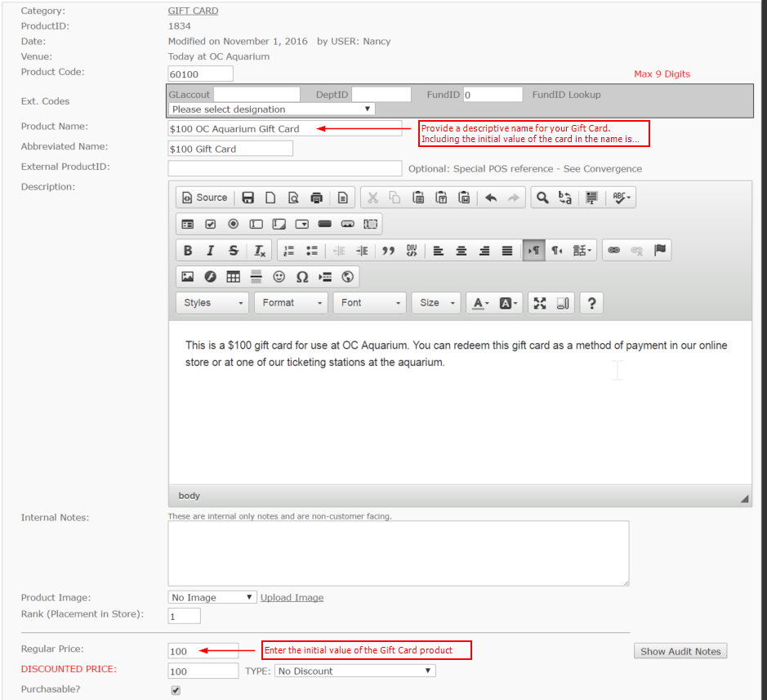Screen dimensions: 767x700
Task: Open the Font dropdown
Action: [x=370, y=303]
